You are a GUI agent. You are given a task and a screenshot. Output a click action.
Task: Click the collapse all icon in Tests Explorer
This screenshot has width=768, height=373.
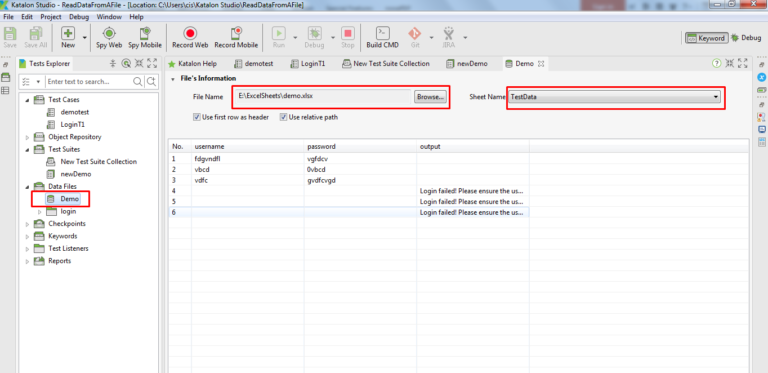coord(113,63)
